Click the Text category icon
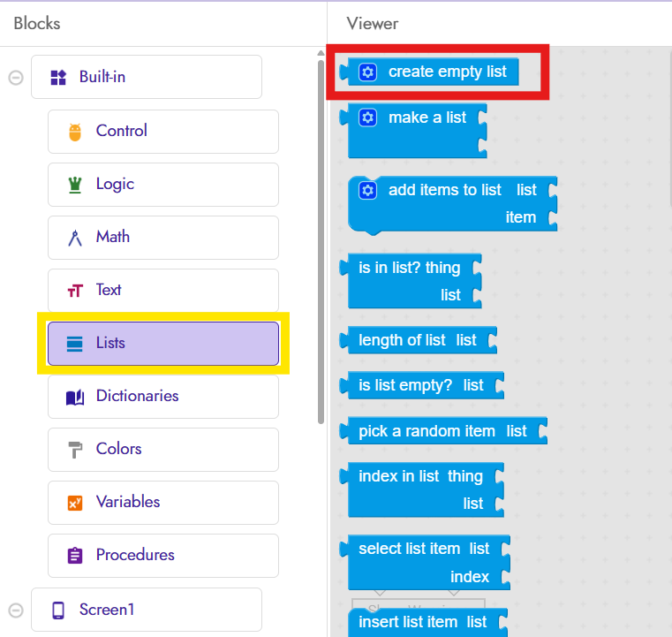The width and height of the screenshot is (672, 637). pyautogui.click(x=75, y=291)
